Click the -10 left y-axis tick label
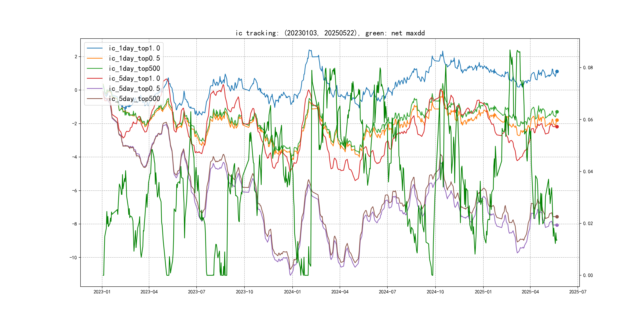Viewport: 644px width, 322px height. tap(73, 257)
